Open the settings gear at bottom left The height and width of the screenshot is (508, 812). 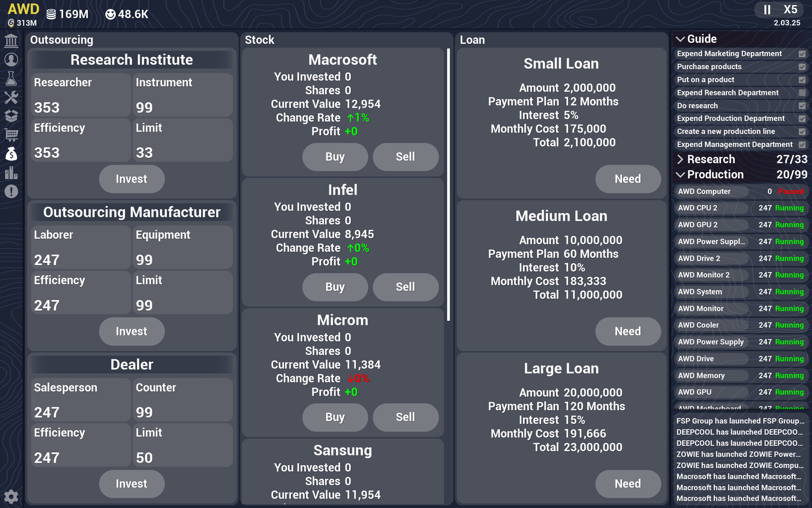click(x=11, y=496)
